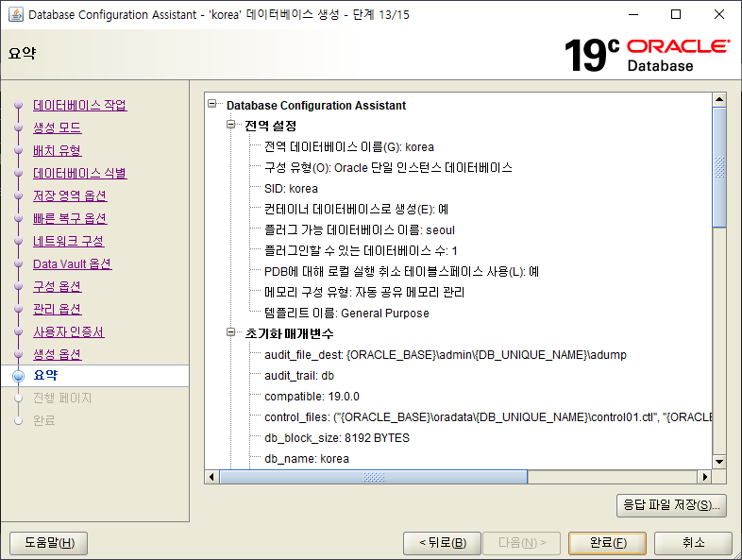Image resolution: width=742 pixels, height=560 pixels.
Task: Select the SID: korea row
Action: pos(291,189)
